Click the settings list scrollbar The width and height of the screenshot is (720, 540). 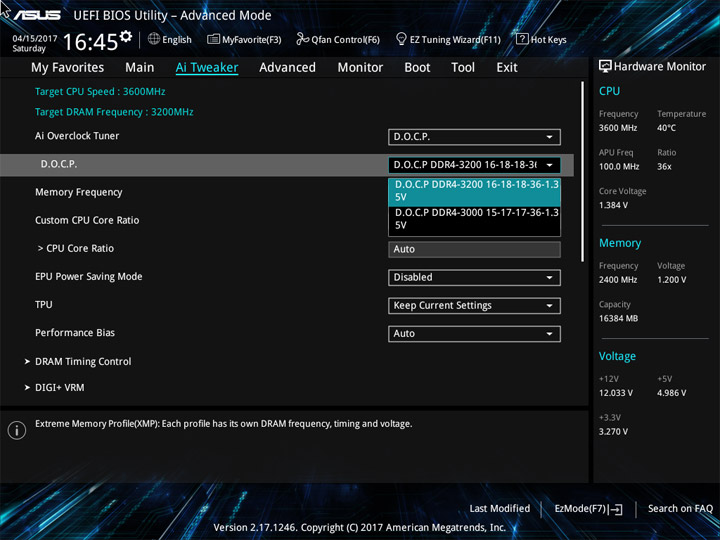tap(582, 172)
